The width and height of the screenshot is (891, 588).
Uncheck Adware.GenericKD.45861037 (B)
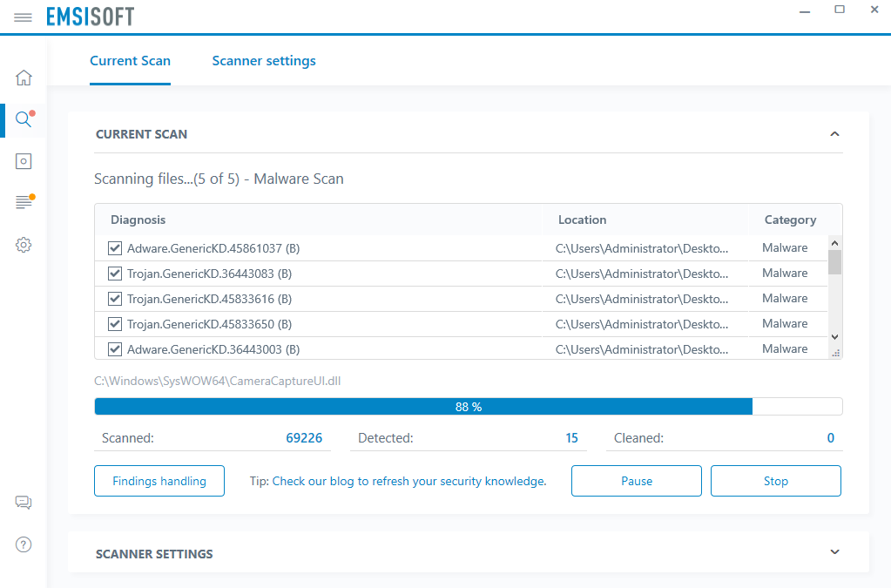pos(114,247)
